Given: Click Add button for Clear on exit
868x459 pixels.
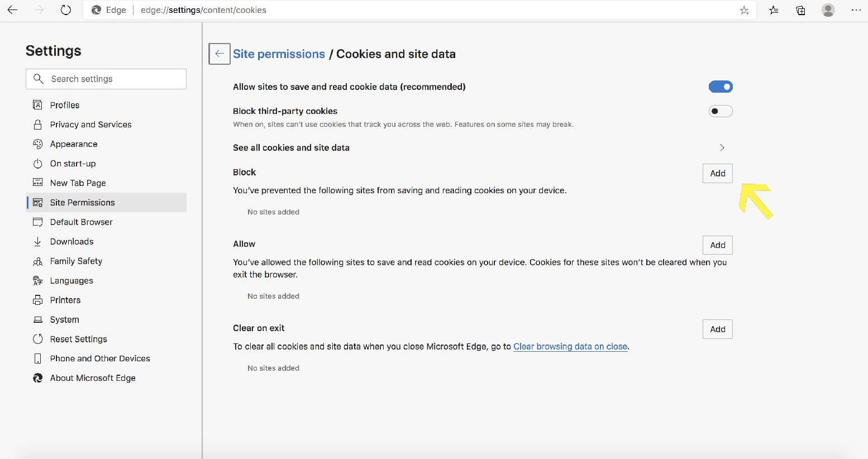Looking at the screenshot, I should pyautogui.click(x=717, y=329).
